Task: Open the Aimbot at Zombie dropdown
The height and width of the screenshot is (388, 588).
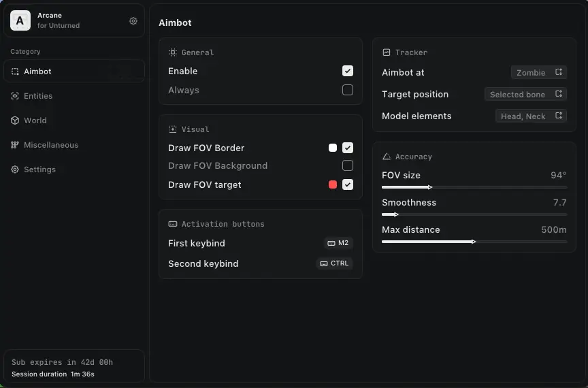Action: pos(539,72)
